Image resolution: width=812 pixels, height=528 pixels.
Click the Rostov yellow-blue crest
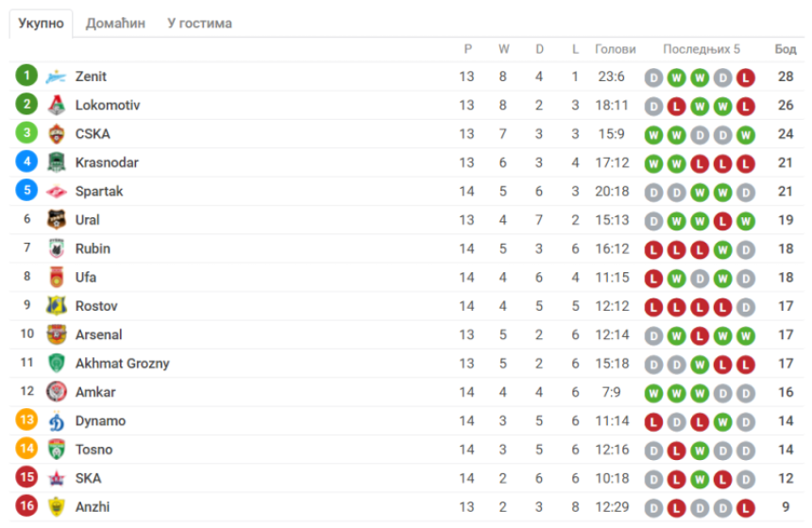pos(56,306)
